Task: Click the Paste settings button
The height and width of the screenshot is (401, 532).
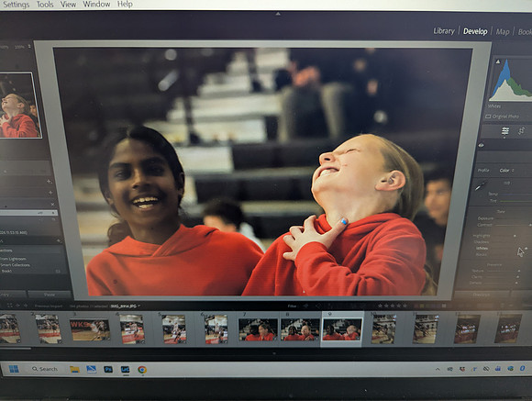Action: [50, 295]
